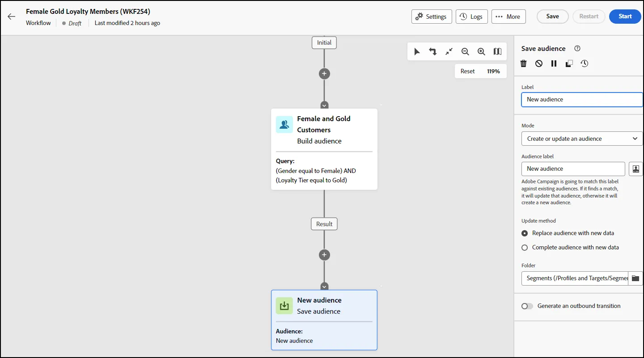Disable the activity with the ban icon
The height and width of the screenshot is (358, 644).
[x=539, y=63]
